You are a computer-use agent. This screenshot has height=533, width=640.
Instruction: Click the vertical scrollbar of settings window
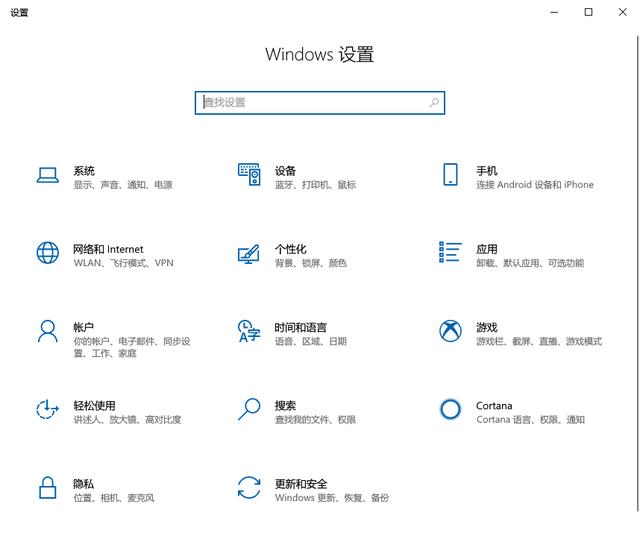(x=638, y=273)
